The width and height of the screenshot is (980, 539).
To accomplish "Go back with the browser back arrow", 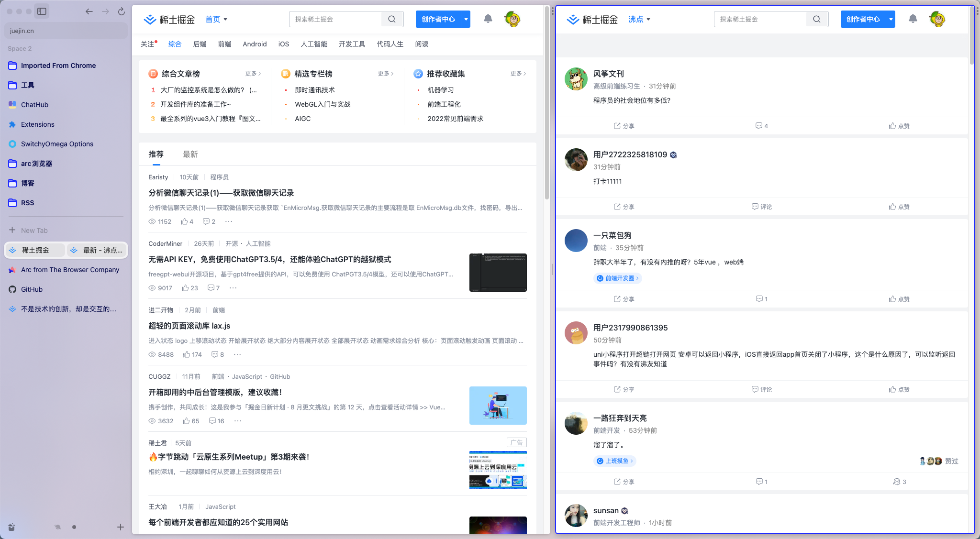I will [x=89, y=11].
